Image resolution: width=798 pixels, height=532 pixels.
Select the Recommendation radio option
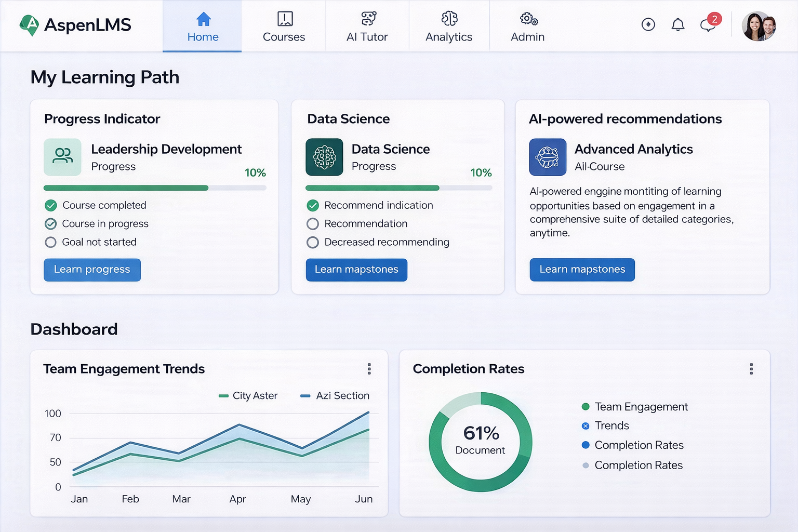(x=313, y=224)
